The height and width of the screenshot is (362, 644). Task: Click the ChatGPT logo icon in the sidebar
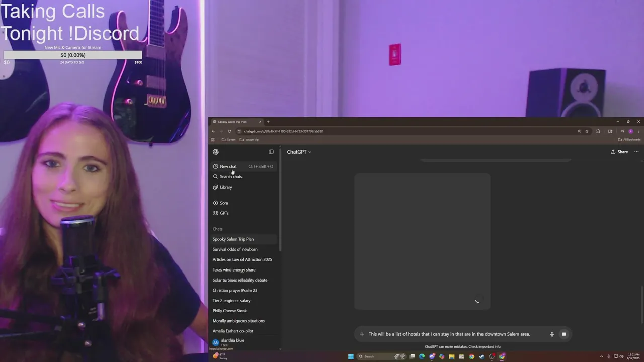click(216, 152)
